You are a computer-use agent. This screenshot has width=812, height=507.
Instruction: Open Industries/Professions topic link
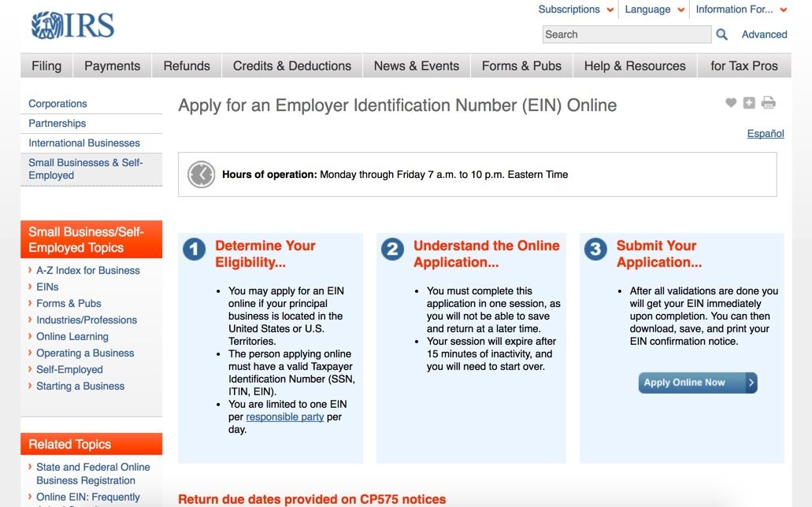(x=87, y=320)
